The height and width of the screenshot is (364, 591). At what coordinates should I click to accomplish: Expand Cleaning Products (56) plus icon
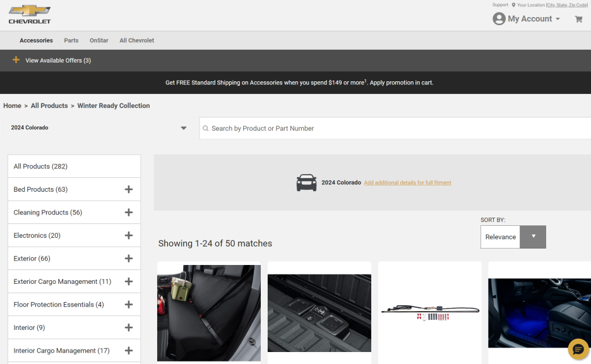129,213
